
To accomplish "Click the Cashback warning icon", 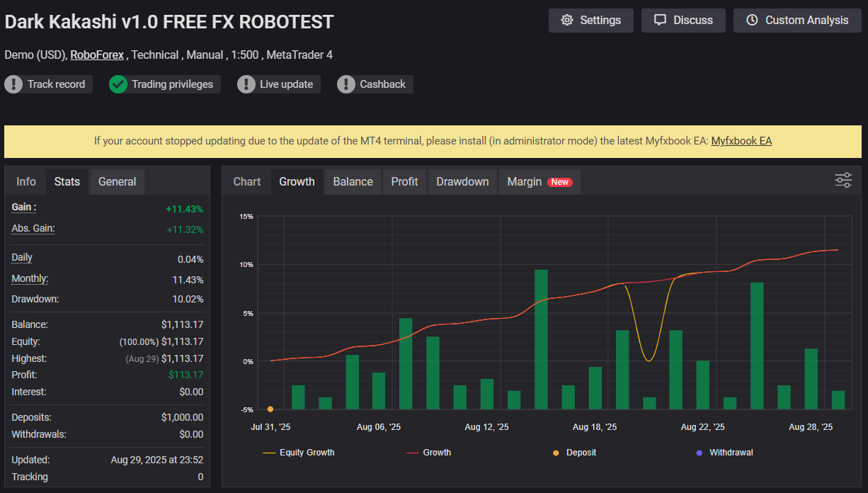I will (346, 84).
